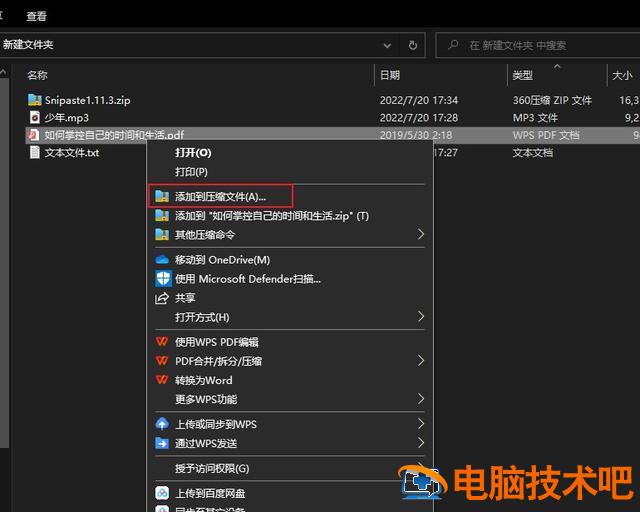Expand the 上传或同步到WPS submenu arrow
This screenshot has height=512, width=640.
(421, 424)
